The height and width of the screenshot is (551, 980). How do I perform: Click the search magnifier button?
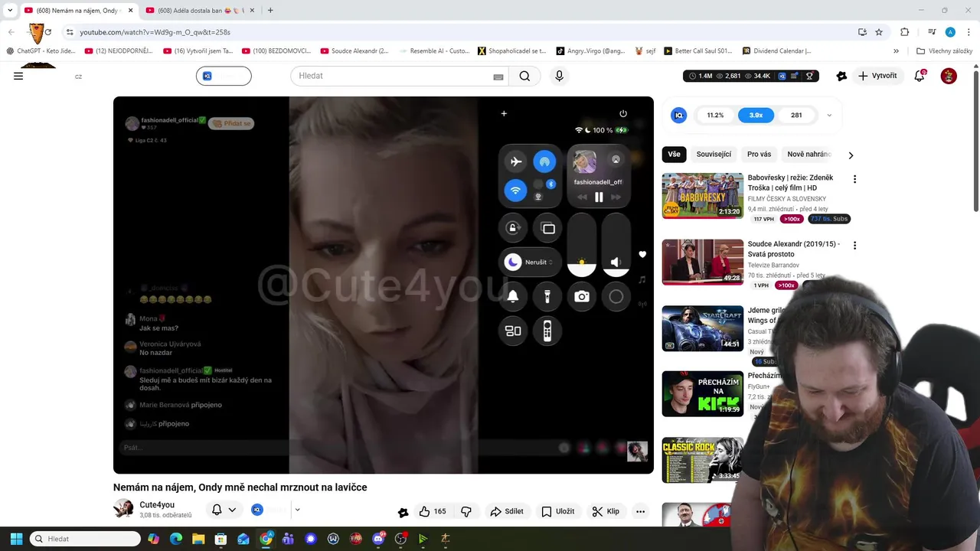(x=524, y=76)
